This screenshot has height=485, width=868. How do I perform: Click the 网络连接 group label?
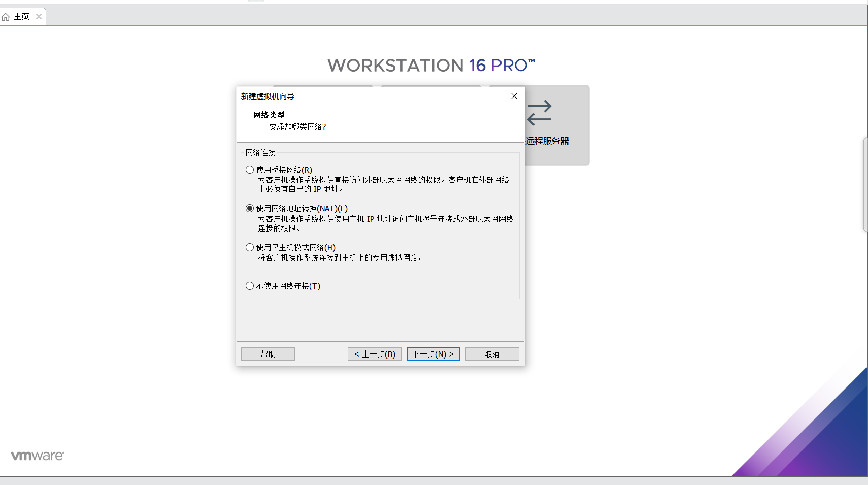pos(260,152)
